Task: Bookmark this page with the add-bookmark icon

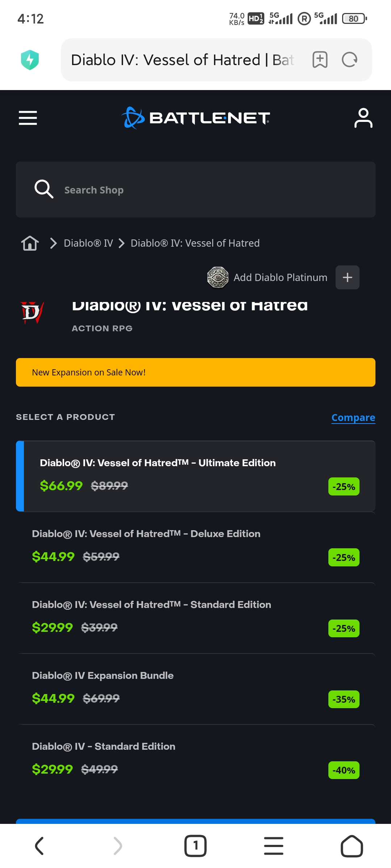Action: (x=320, y=60)
